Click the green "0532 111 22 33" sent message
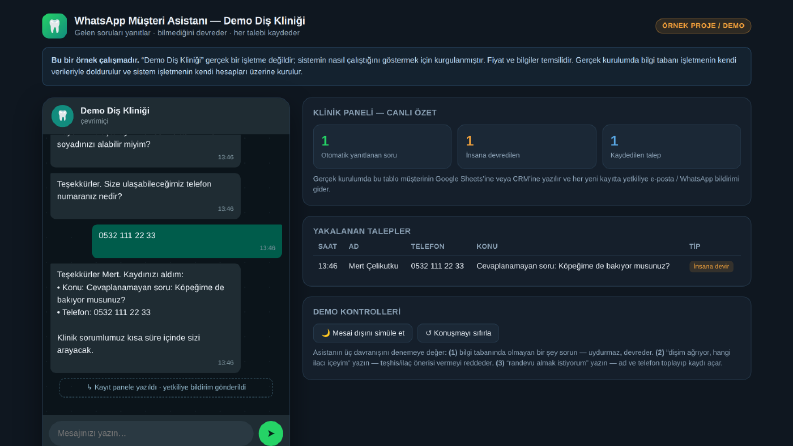Image resolution: width=793 pixels, height=446 pixels. coord(187,241)
